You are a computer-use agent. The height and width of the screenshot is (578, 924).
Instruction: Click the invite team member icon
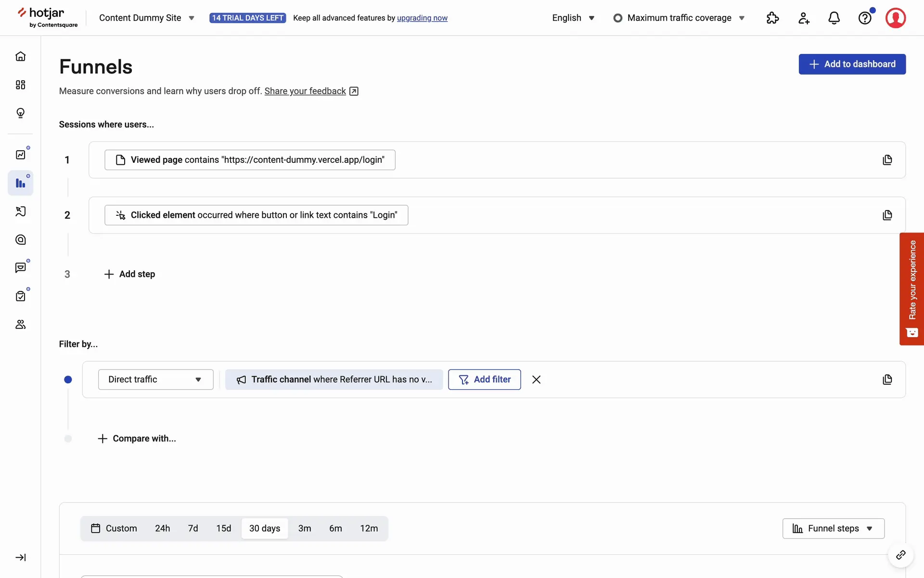tap(804, 18)
